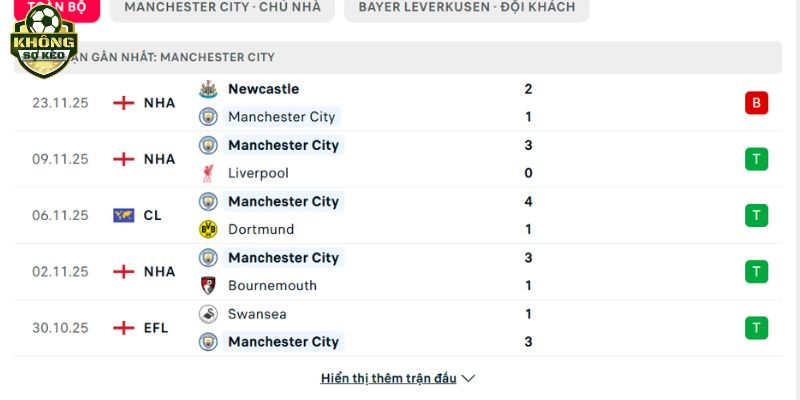Click the Bournemouth team name
The width and height of the screenshot is (800, 400).
click(x=272, y=285)
